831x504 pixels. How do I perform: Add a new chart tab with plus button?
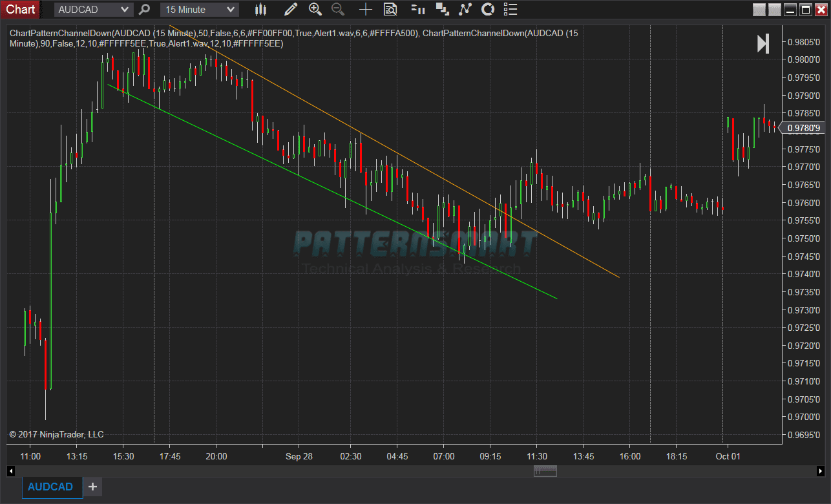92,487
